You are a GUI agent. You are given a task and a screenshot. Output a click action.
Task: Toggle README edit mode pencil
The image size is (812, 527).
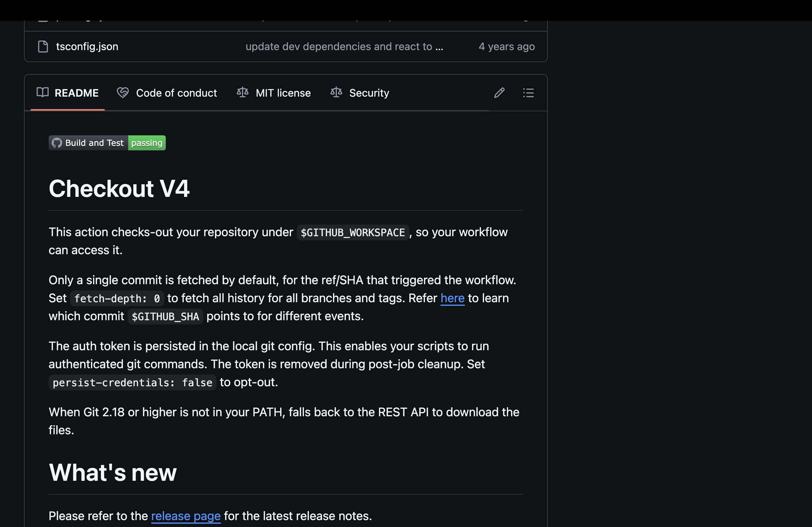click(499, 93)
